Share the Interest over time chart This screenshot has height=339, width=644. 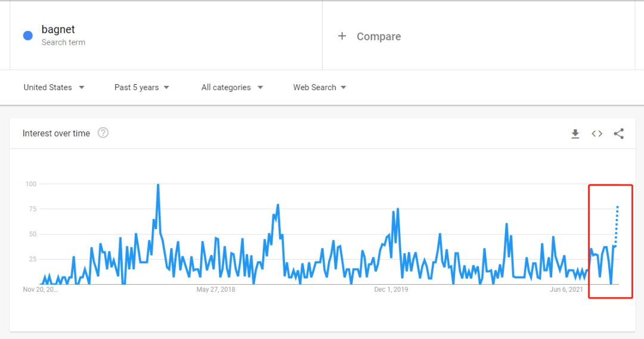coord(618,134)
